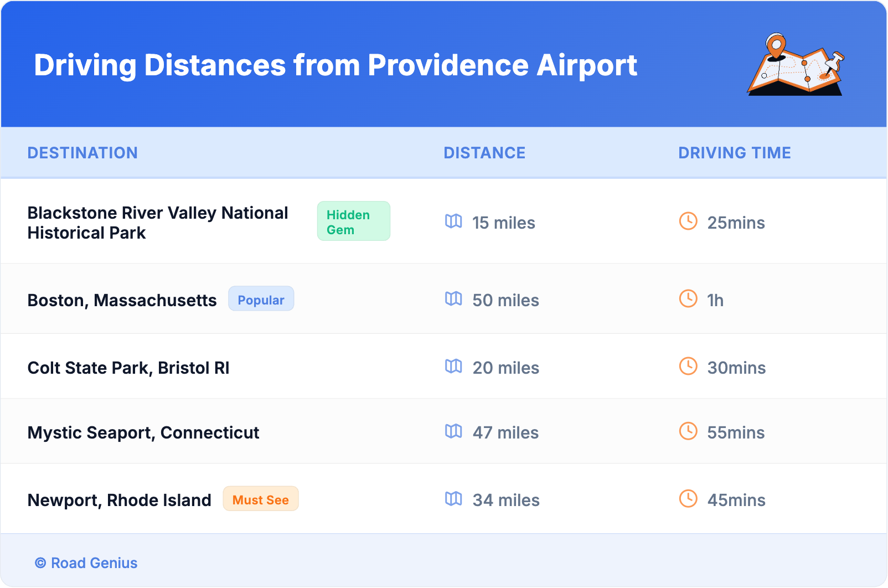888x588 pixels.
Task: Click the map icon next to 47 miles
Action: (x=453, y=431)
